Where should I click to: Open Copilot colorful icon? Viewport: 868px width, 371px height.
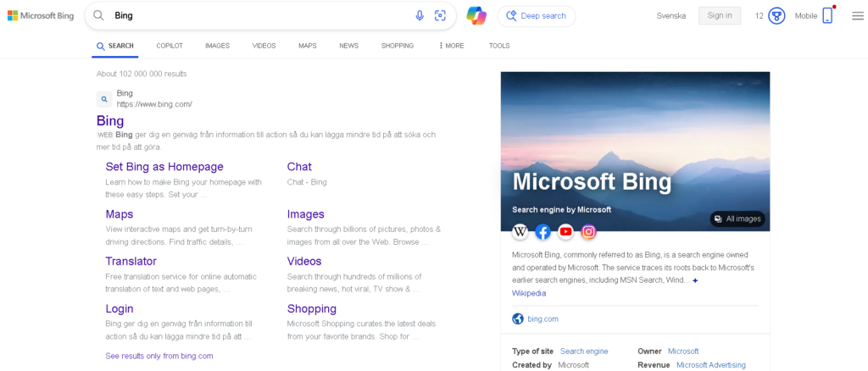[x=476, y=15]
